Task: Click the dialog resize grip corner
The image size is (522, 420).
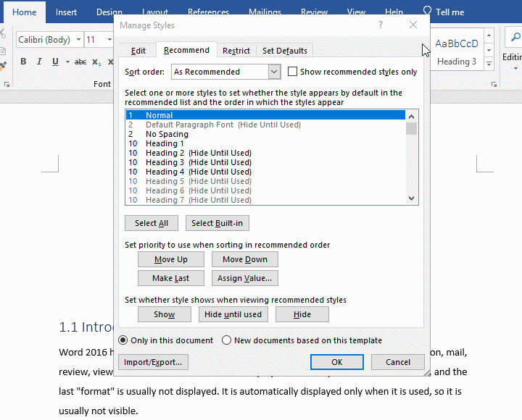Action: pyautogui.click(x=426, y=372)
